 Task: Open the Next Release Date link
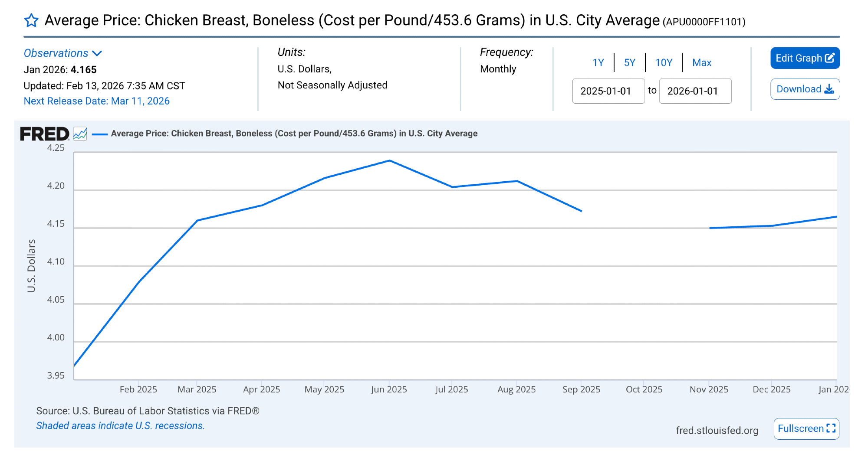click(x=96, y=101)
